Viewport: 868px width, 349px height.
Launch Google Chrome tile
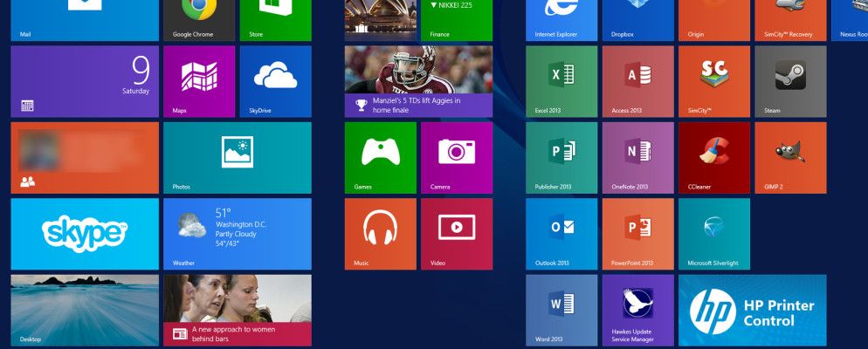(x=199, y=20)
